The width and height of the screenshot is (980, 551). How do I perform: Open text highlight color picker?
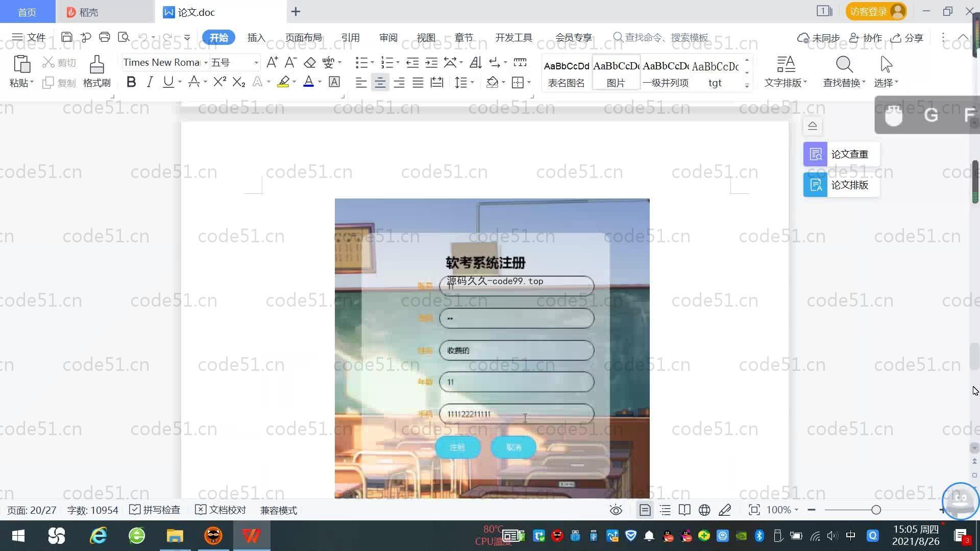tap(294, 82)
